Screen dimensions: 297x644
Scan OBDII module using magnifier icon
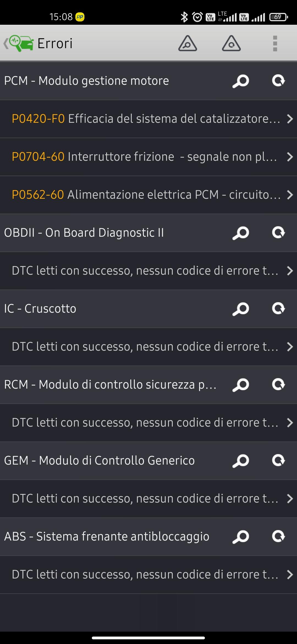pyautogui.click(x=241, y=233)
